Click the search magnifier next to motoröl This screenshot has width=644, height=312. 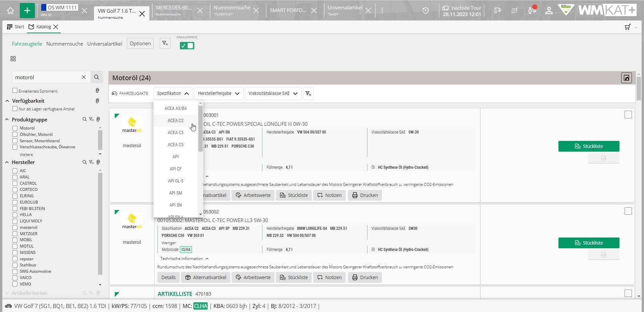[x=96, y=77]
